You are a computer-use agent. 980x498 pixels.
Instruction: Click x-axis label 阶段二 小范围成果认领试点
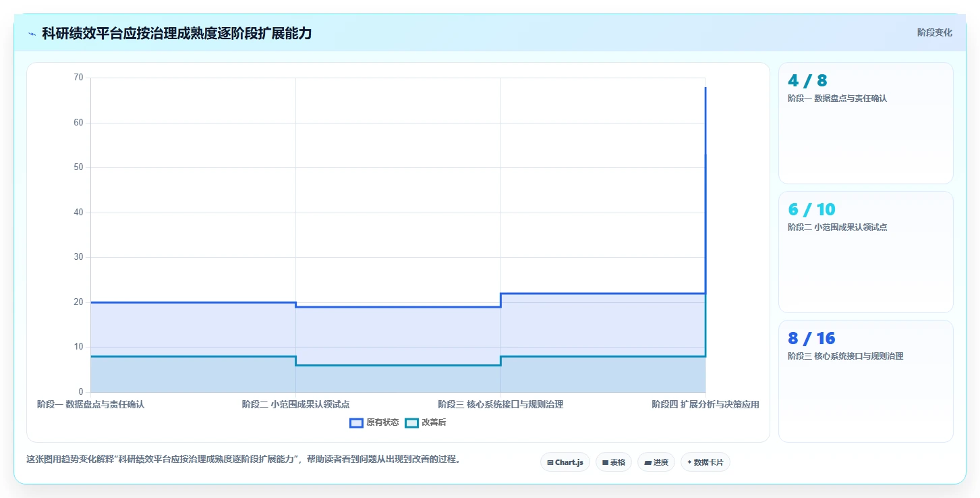click(295, 405)
